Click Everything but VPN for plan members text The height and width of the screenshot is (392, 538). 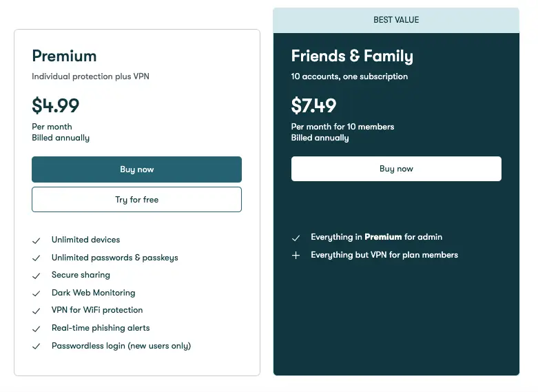[384, 255]
